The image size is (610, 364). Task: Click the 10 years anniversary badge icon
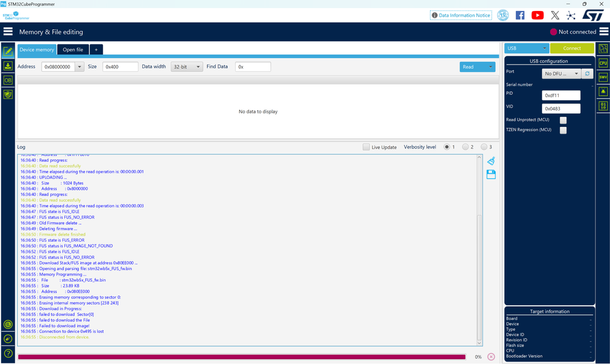[503, 15]
